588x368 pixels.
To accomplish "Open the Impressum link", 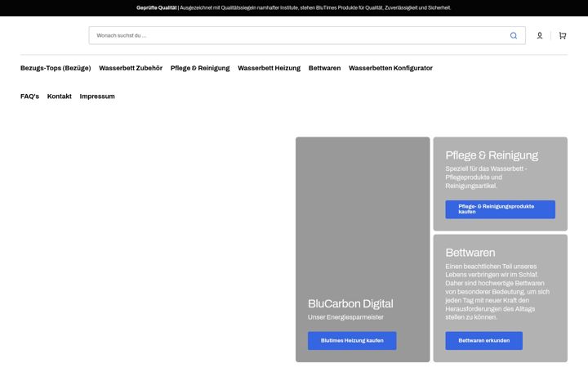I will coord(97,96).
